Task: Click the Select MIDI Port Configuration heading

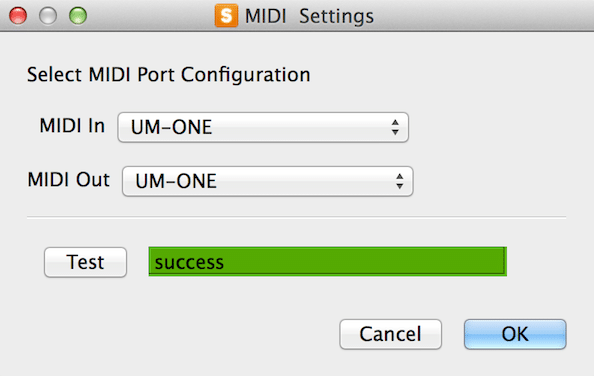Action: (169, 75)
